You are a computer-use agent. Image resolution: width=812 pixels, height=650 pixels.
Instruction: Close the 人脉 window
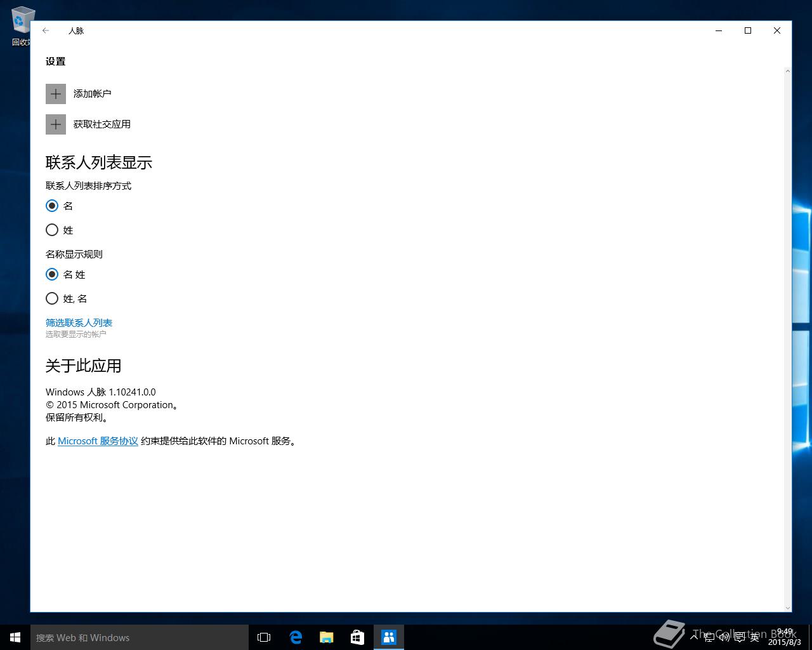pos(777,30)
